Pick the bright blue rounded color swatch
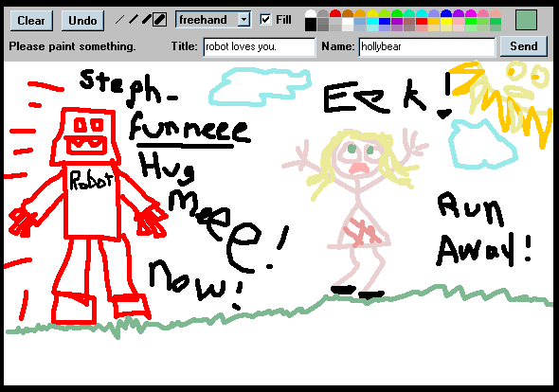559x392 pixels. (446, 13)
